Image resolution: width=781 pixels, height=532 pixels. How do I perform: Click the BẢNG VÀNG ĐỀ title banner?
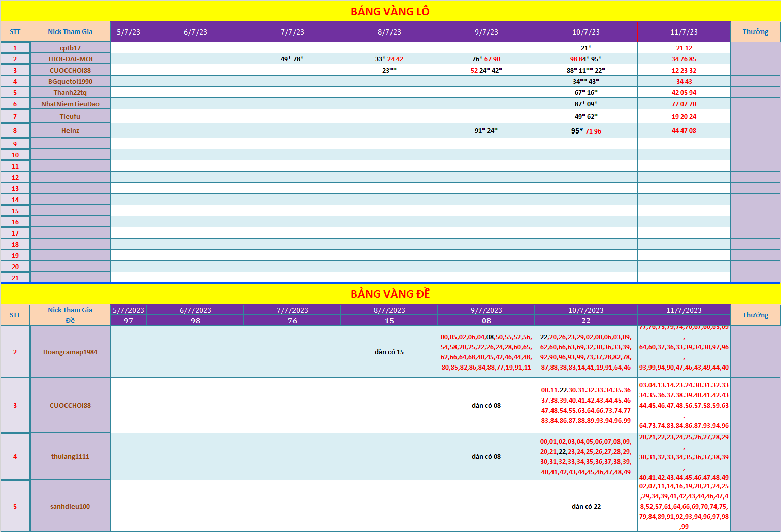point(390,294)
